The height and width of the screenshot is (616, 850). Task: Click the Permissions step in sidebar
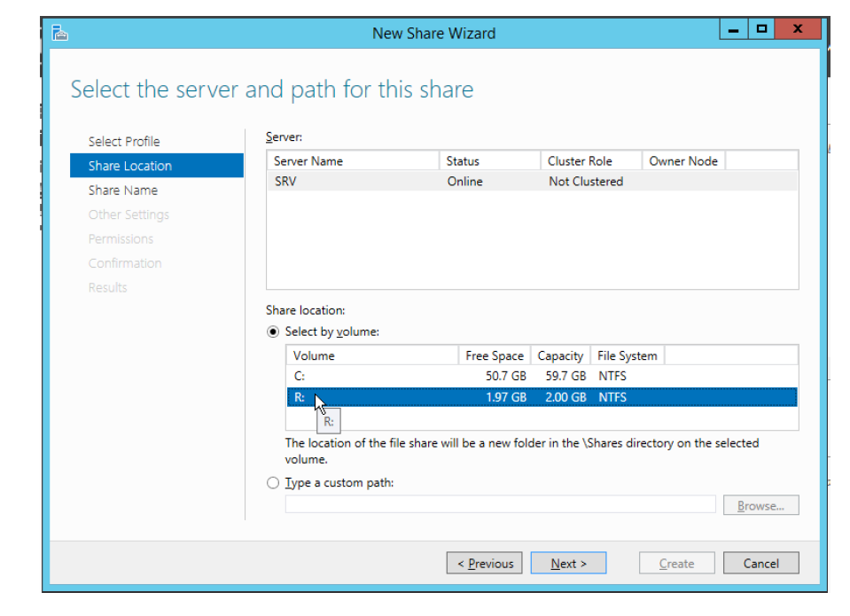(x=121, y=239)
